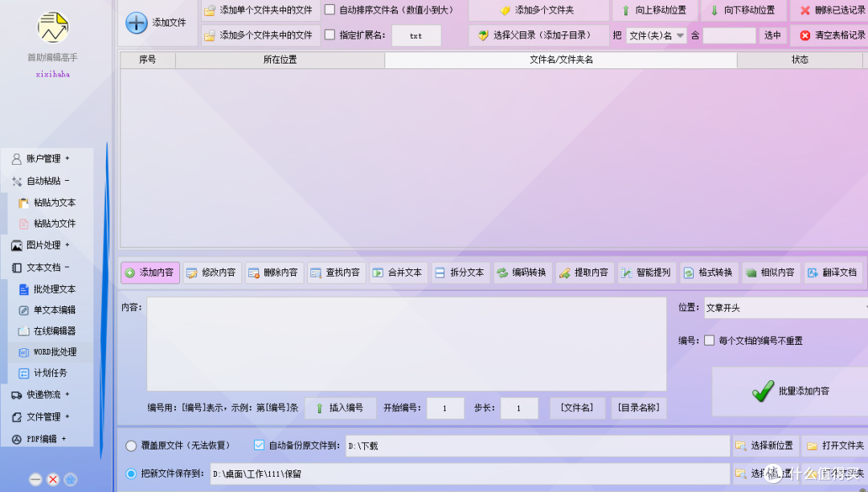The height and width of the screenshot is (492, 868).
Task: Click the application logo icon 首助编辑高手
Action: (x=52, y=27)
